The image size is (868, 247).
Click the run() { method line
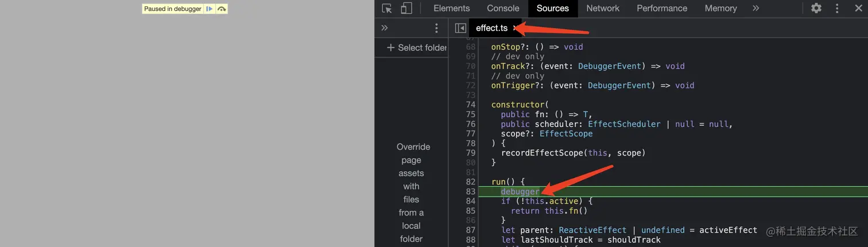[x=508, y=182]
